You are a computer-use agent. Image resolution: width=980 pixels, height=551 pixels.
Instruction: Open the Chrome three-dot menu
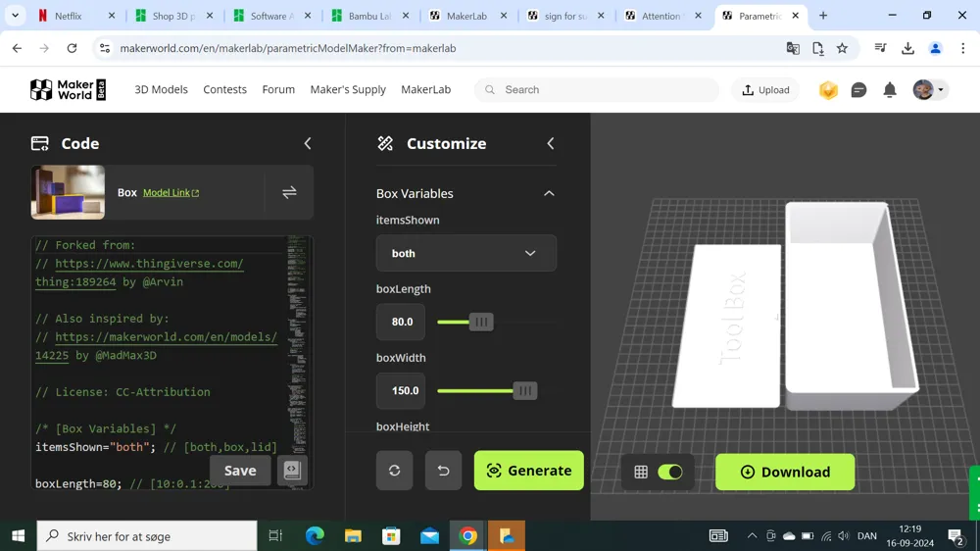tap(962, 48)
